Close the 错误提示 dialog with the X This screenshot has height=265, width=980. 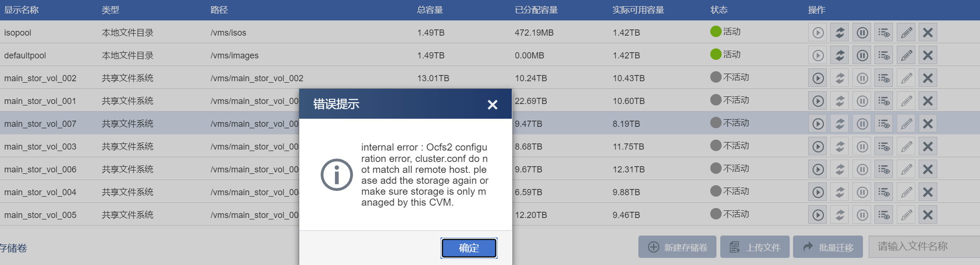click(492, 104)
